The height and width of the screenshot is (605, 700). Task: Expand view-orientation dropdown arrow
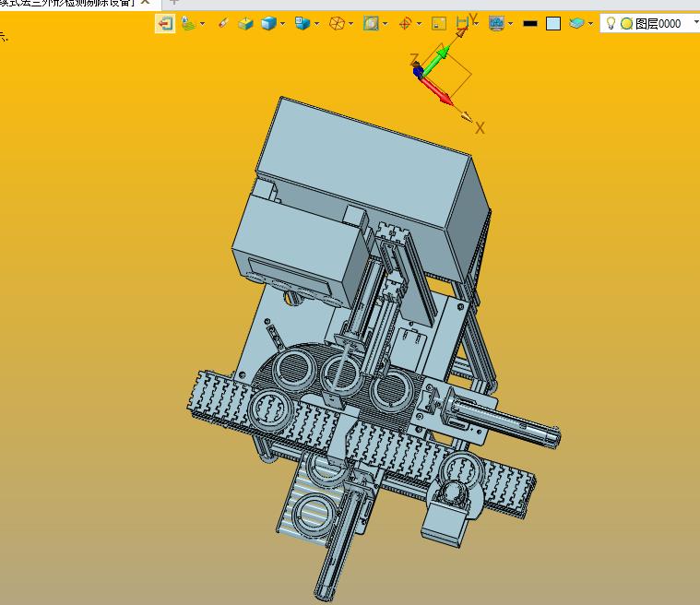(316, 24)
